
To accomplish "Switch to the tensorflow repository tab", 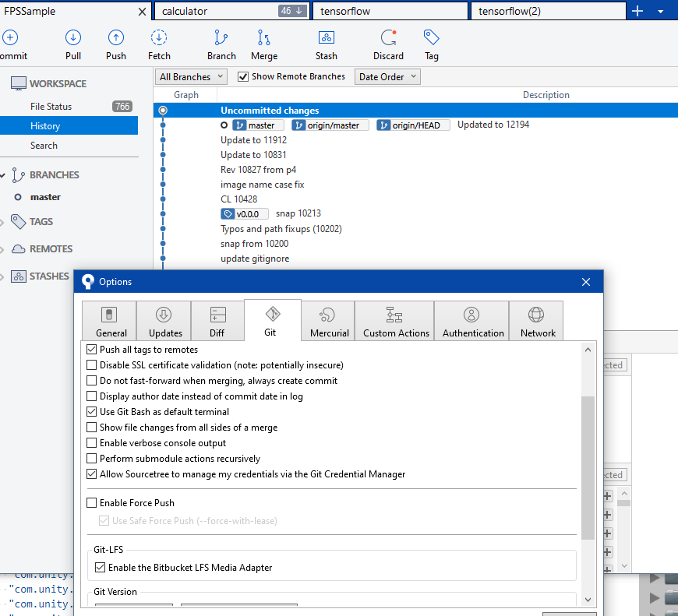I will pyautogui.click(x=390, y=11).
